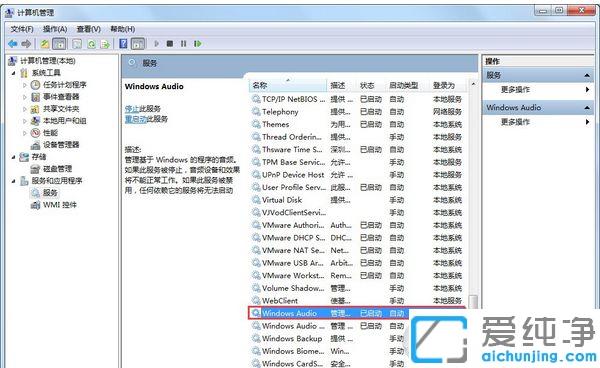600x368 pixels.
Task: Open the 操作(A) menu
Action: point(55,29)
